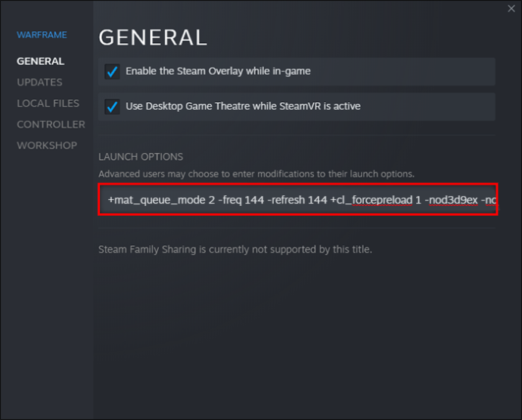Open the LOCAL FILES tab
The width and height of the screenshot is (522, 420).
click(x=48, y=103)
